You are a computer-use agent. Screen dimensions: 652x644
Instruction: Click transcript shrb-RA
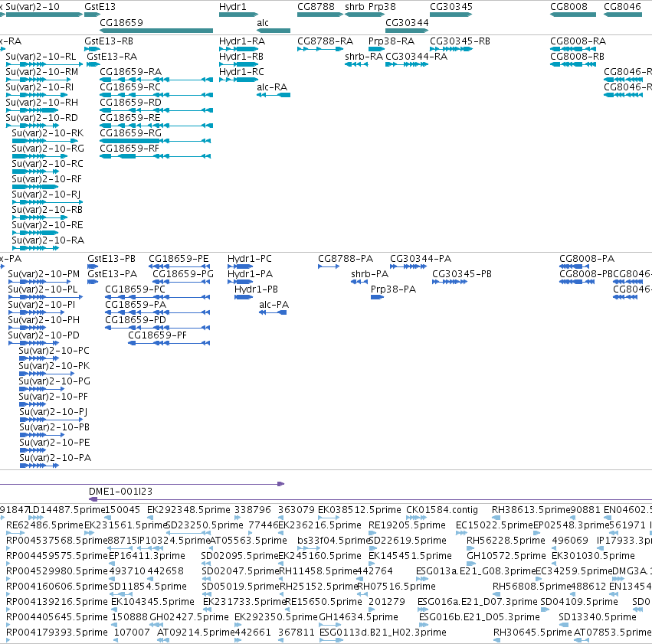click(356, 64)
